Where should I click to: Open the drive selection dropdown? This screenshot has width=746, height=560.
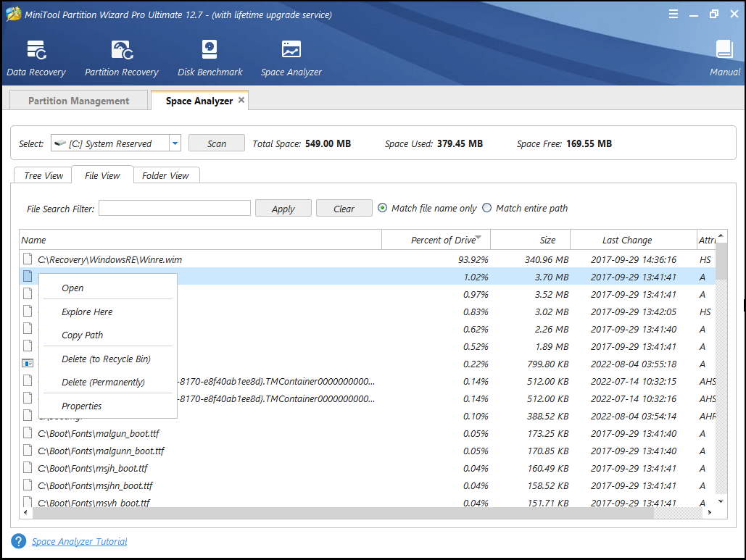(175, 143)
